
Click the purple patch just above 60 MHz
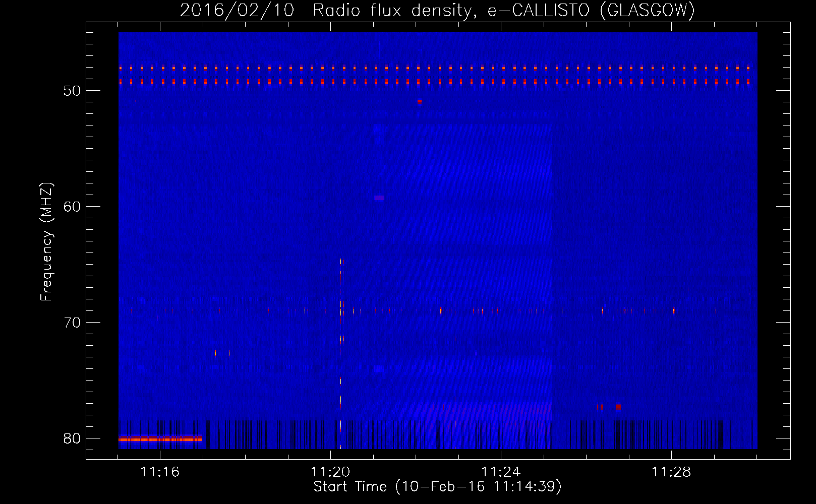point(379,198)
